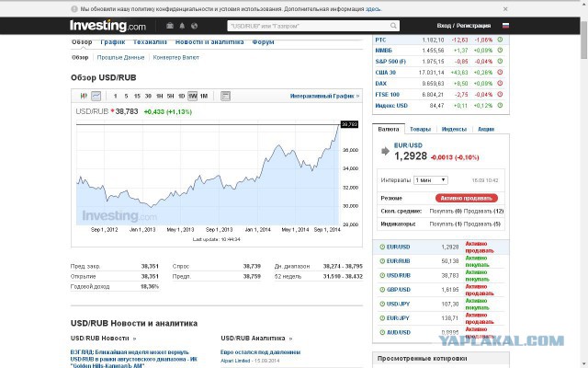Set chart timeframe to 5 minutes

pyautogui.click(x=126, y=96)
